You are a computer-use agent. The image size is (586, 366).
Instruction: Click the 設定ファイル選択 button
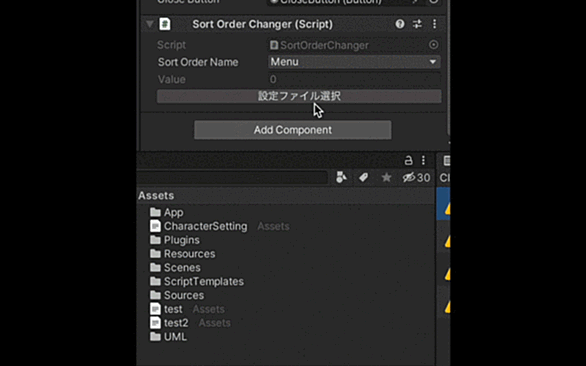[299, 96]
